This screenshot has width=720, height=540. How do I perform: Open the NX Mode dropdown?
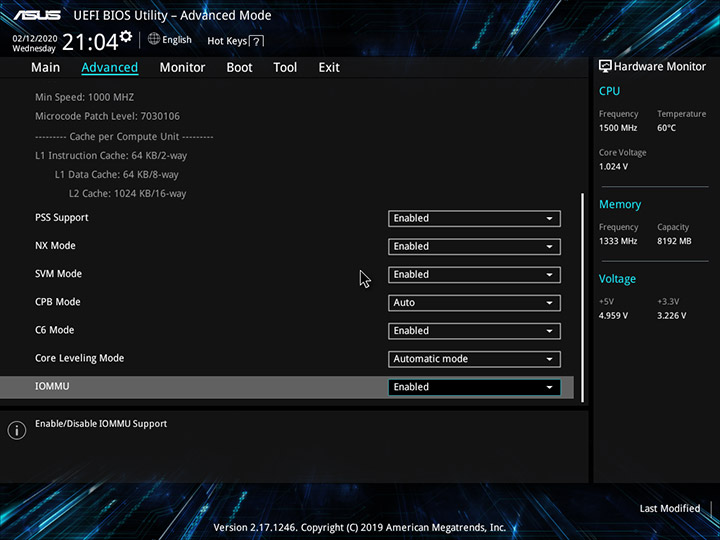coord(474,247)
